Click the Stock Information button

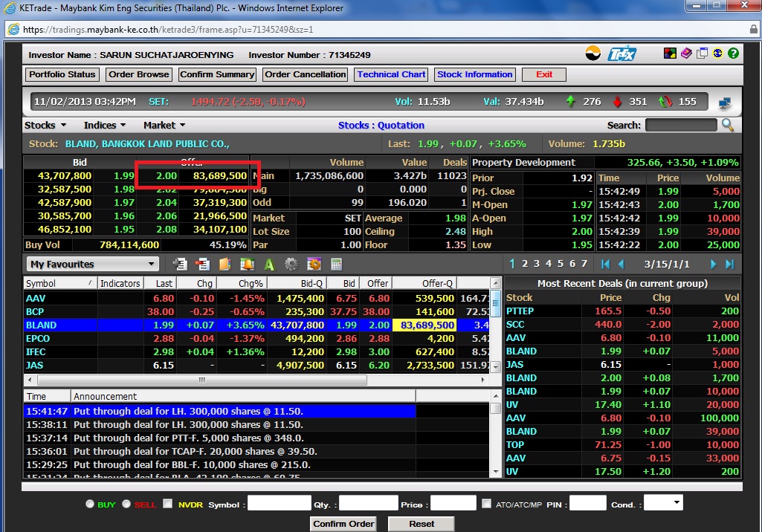(x=475, y=74)
